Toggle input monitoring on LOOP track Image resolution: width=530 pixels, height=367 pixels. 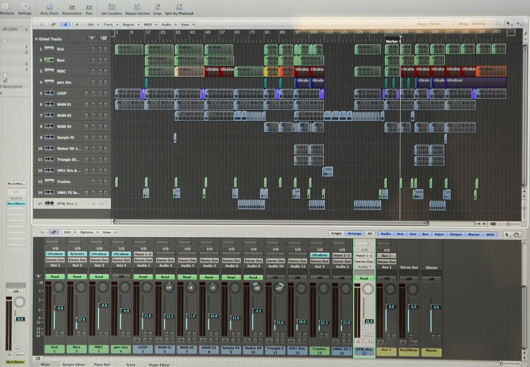point(87,93)
